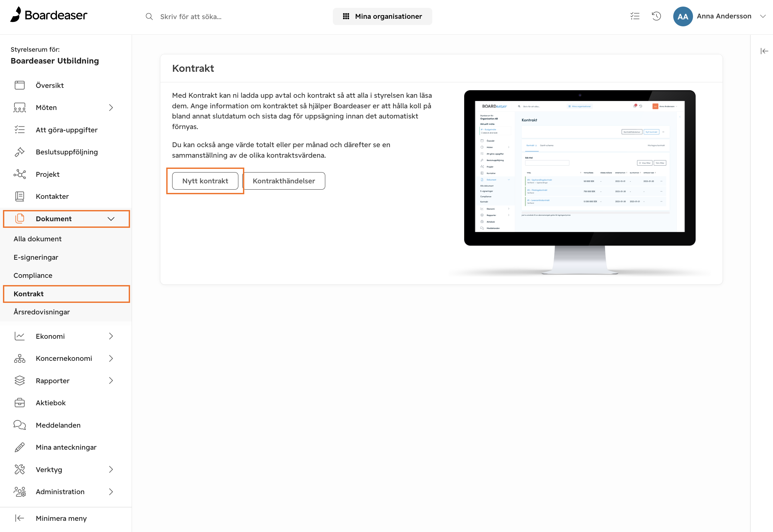Click the Boardeaser Utbildning organisation name

pyautogui.click(x=55, y=61)
